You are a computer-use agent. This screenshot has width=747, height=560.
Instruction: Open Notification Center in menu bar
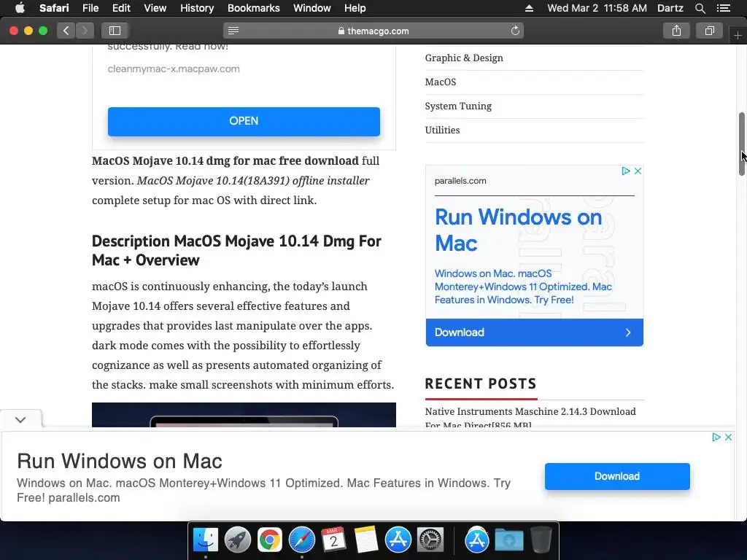pos(723,8)
